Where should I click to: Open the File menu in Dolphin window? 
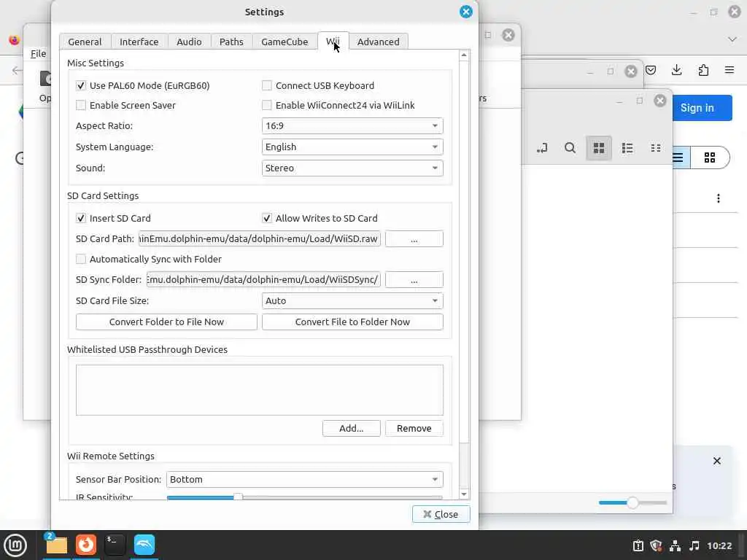coord(38,53)
